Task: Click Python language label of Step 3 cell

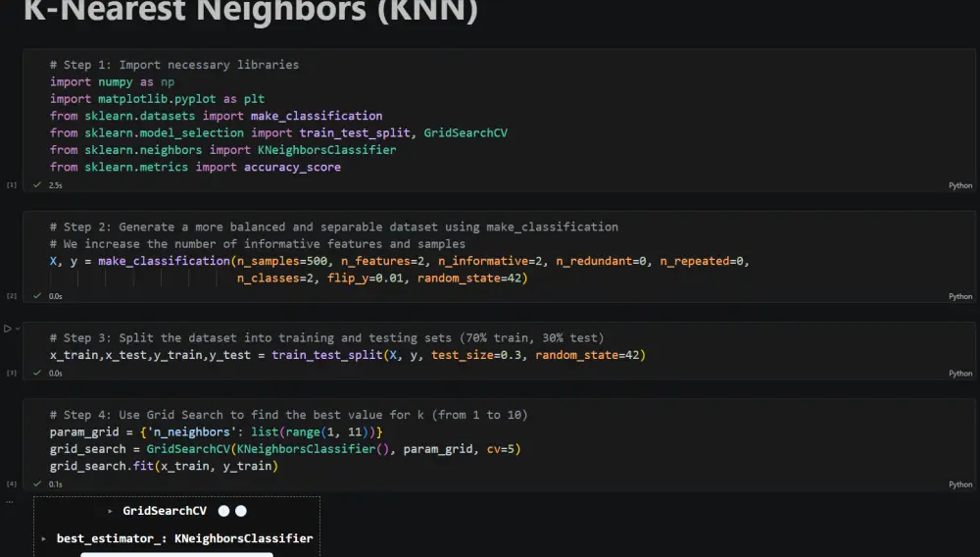Action: point(960,374)
